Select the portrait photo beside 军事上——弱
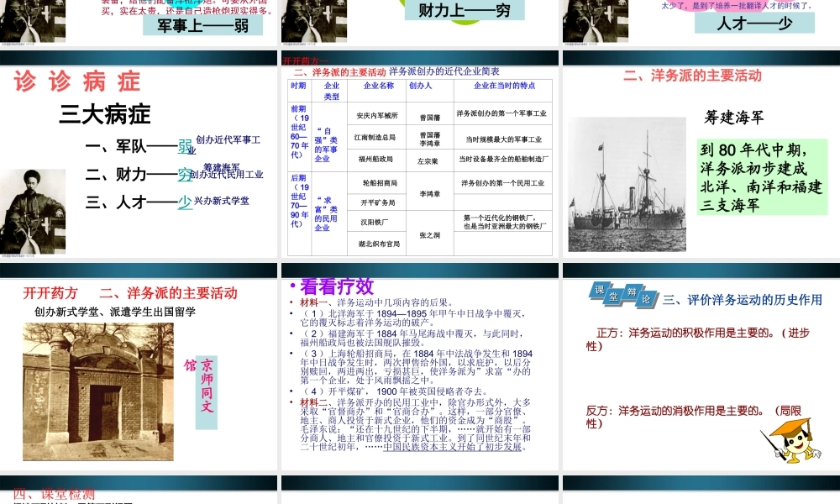Image resolution: width=840 pixels, height=504 pixels. [x=33, y=21]
